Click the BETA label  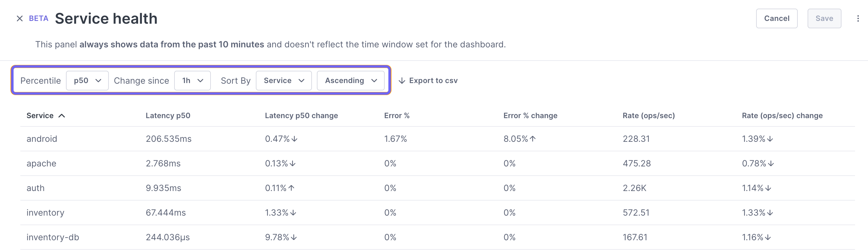38,18
